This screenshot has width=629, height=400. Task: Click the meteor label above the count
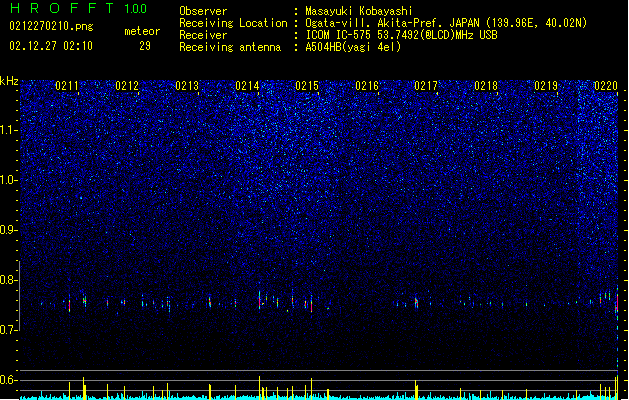click(x=142, y=31)
